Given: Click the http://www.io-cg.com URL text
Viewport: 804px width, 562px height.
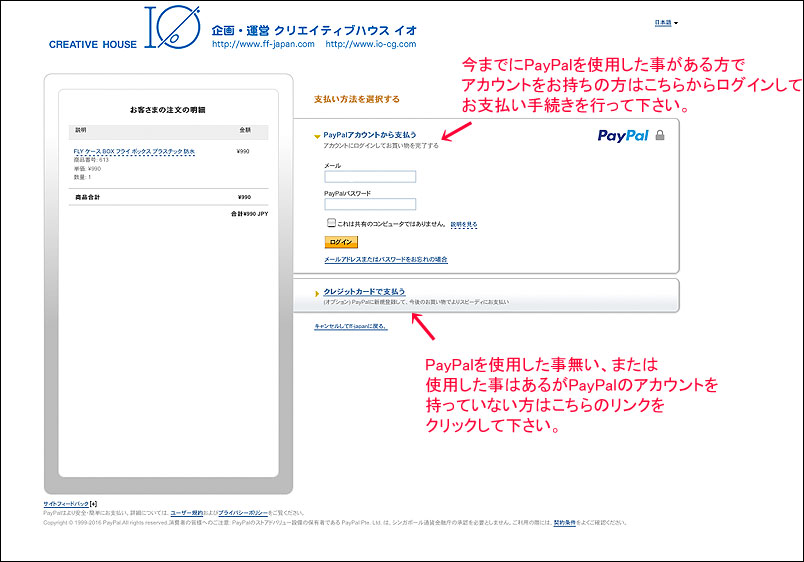Looking at the screenshot, I should click(x=371, y=44).
